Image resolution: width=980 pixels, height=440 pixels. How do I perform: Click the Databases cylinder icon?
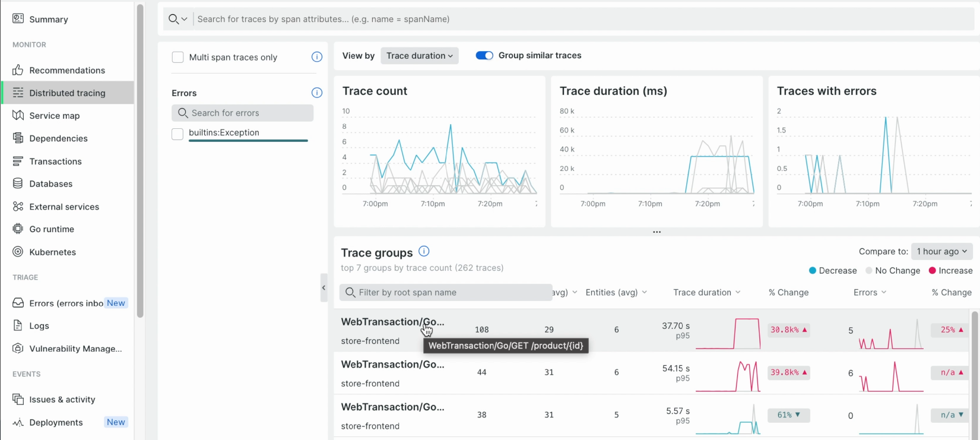point(18,183)
